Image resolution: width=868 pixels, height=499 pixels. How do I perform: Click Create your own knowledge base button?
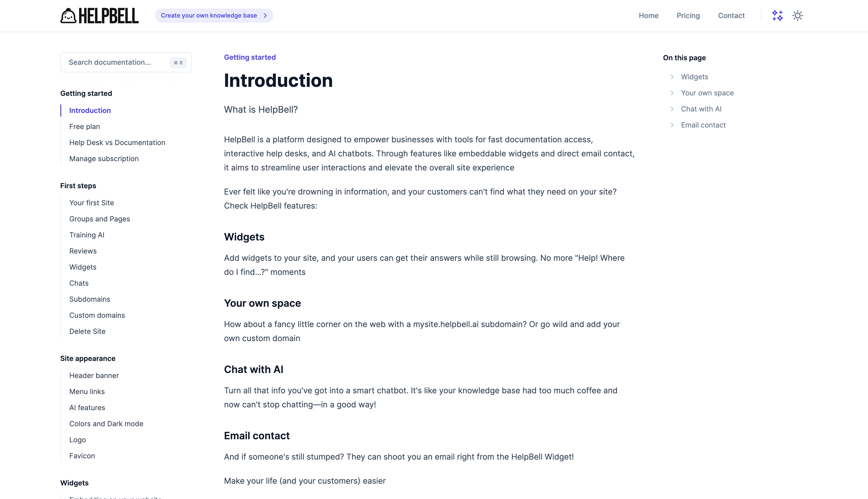[x=209, y=16]
